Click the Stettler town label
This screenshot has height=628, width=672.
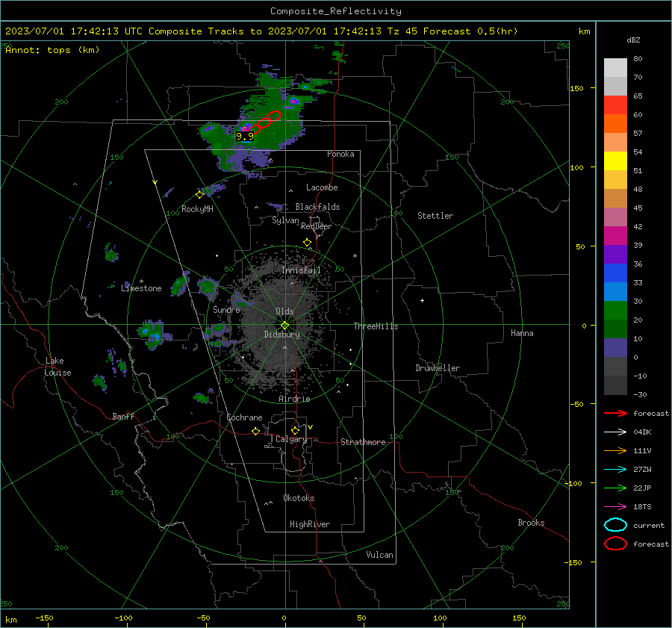click(x=435, y=216)
